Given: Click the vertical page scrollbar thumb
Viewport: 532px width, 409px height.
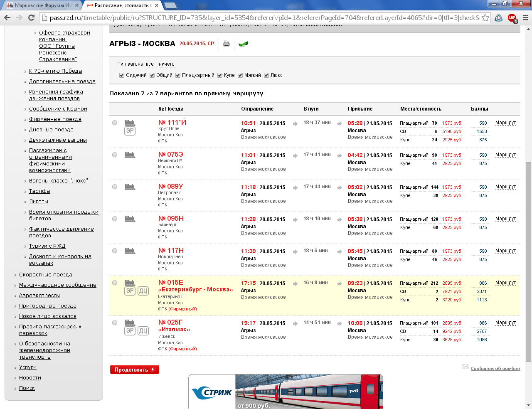Looking at the screenshot, I should pos(528,262).
